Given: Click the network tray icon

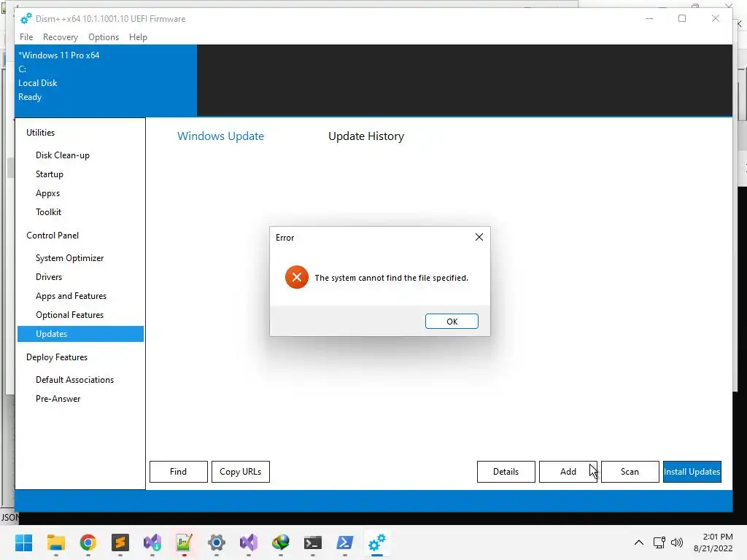Looking at the screenshot, I should (659, 542).
